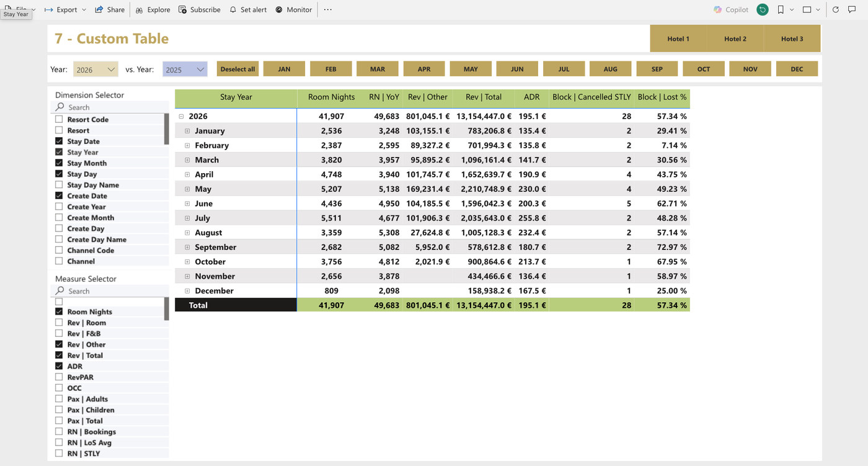Launch Copilot from the top bar
Screen dimensions: 868x466
click(x=731, y=10)
